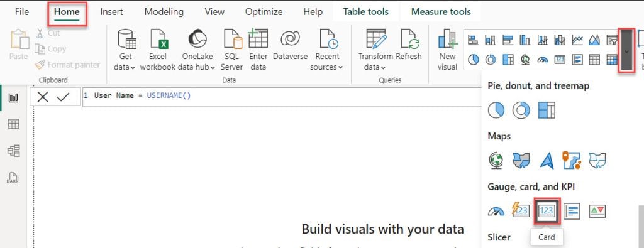Insert Shape map under Maps heading
Screen dimensions: 644x248
coord(597,161)
